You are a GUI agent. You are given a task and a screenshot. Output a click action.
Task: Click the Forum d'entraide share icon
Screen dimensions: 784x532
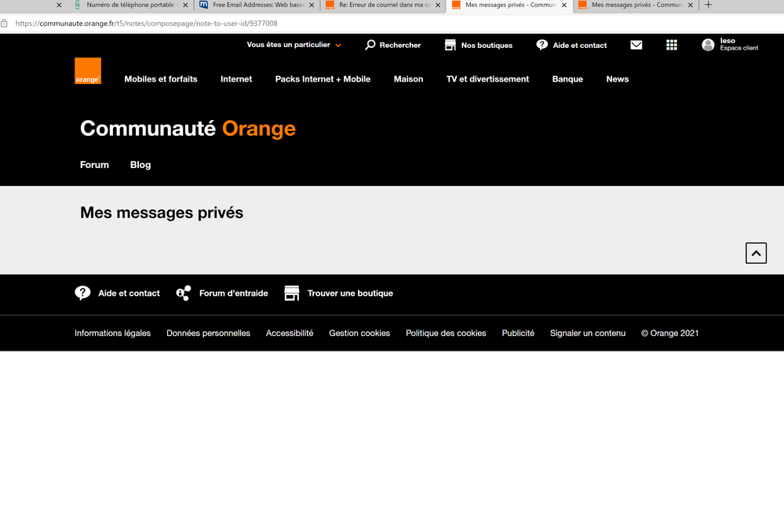tap(184, 293)
